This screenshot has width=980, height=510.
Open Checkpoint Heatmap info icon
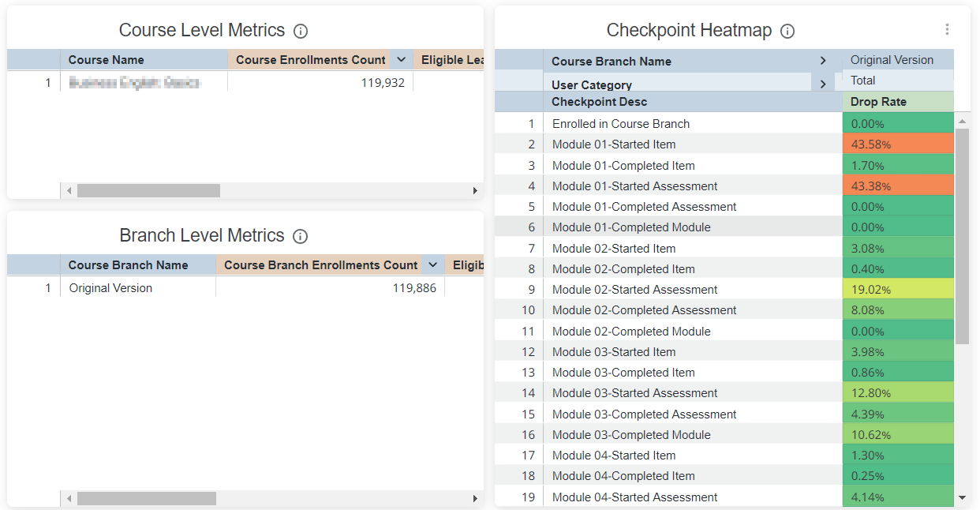click(787, 32)
